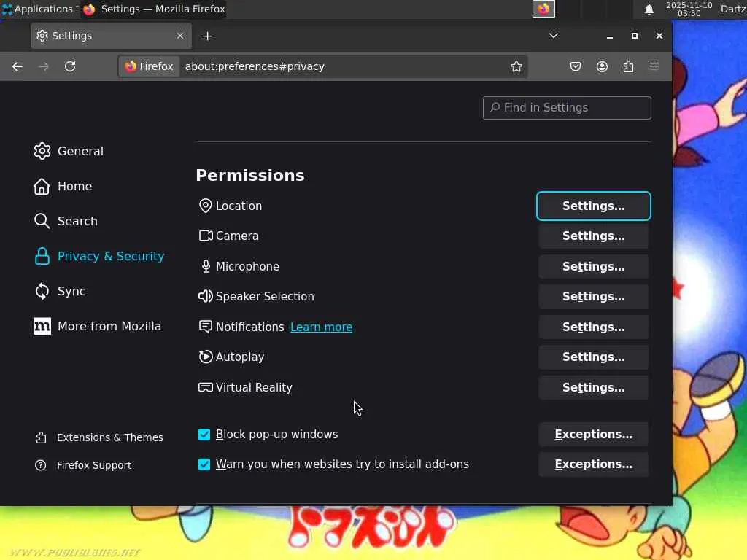
Task: Open the Save to Pocket icon
Action: [576, 66]
